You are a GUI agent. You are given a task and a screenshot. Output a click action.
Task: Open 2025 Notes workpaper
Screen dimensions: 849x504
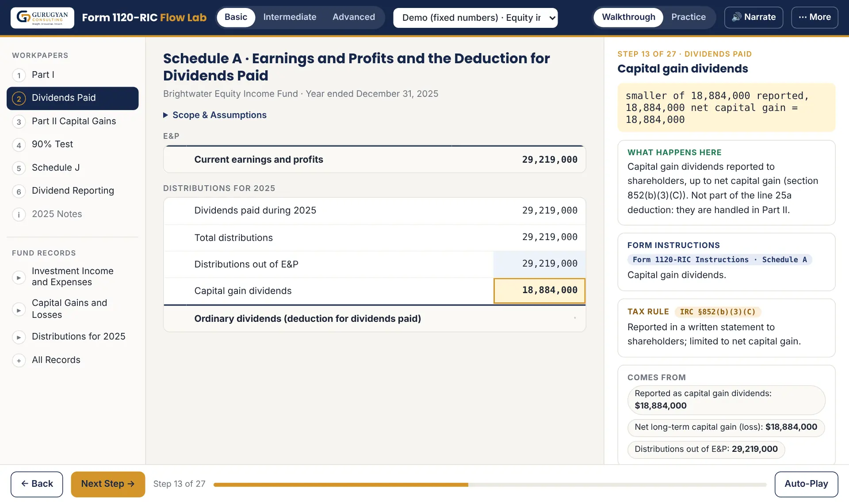pyautogui.click(x=73, y=214)
